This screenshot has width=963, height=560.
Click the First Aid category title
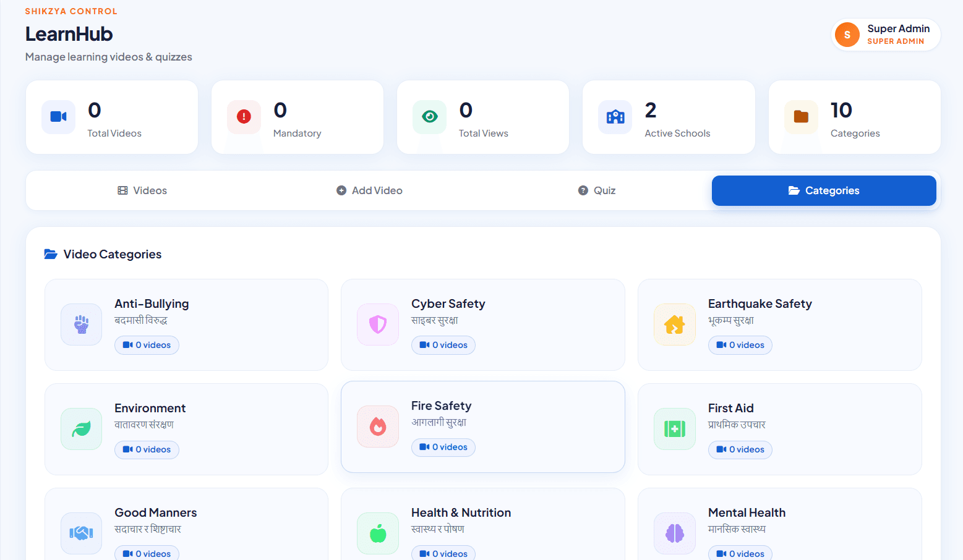tap(731, 408)
